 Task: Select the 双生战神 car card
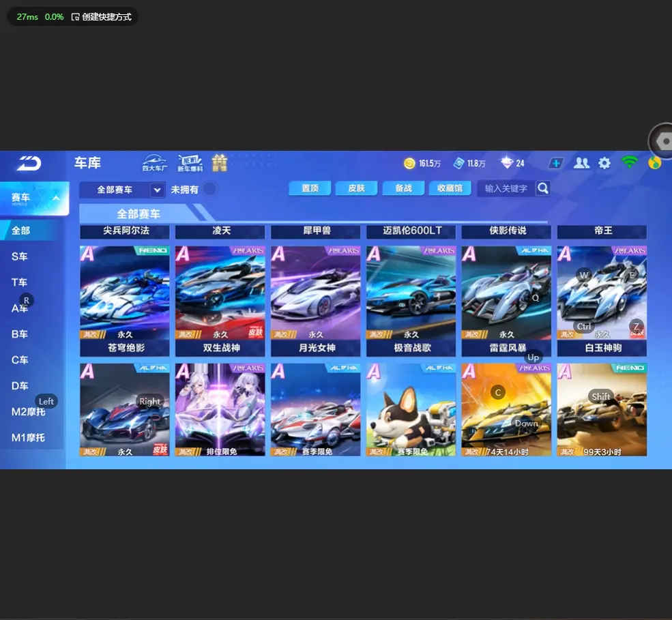[220, 301]
